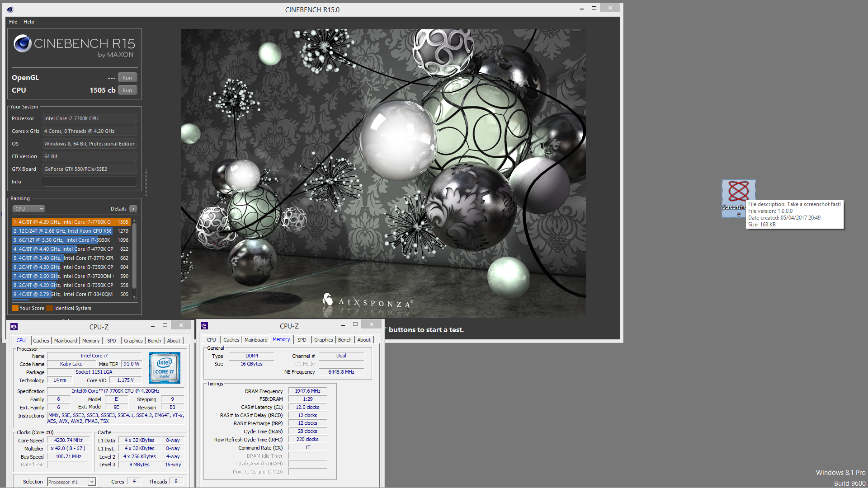Switch to Caches tab in left CPU-Z
This screenshot has width=868, height=488.
point(41,341)
